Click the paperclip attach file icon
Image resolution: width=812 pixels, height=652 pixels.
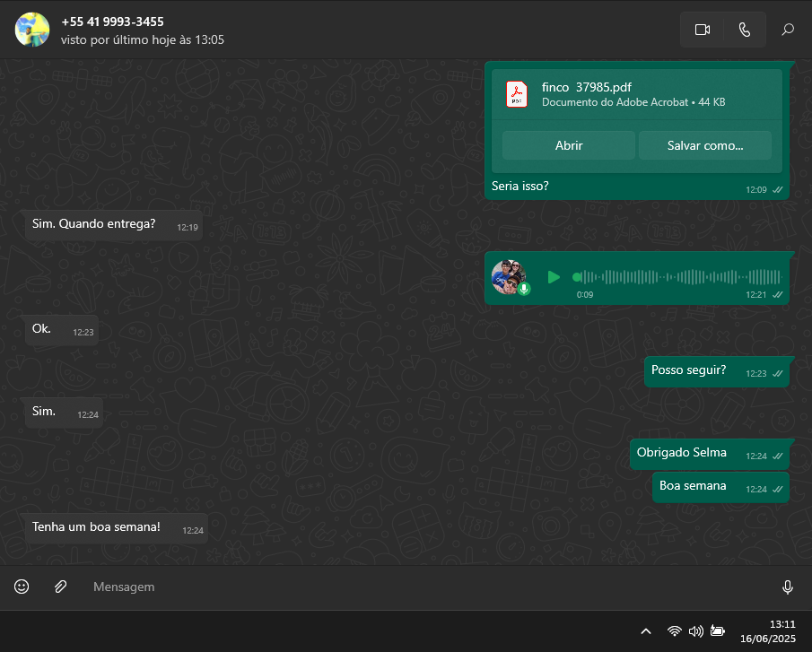tap(60, 587)
